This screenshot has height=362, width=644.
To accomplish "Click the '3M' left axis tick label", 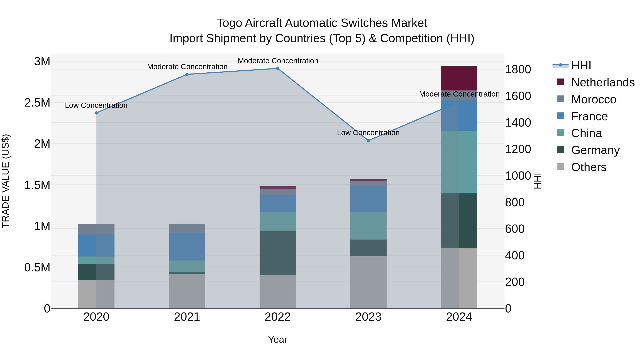I will coord(42,61).
